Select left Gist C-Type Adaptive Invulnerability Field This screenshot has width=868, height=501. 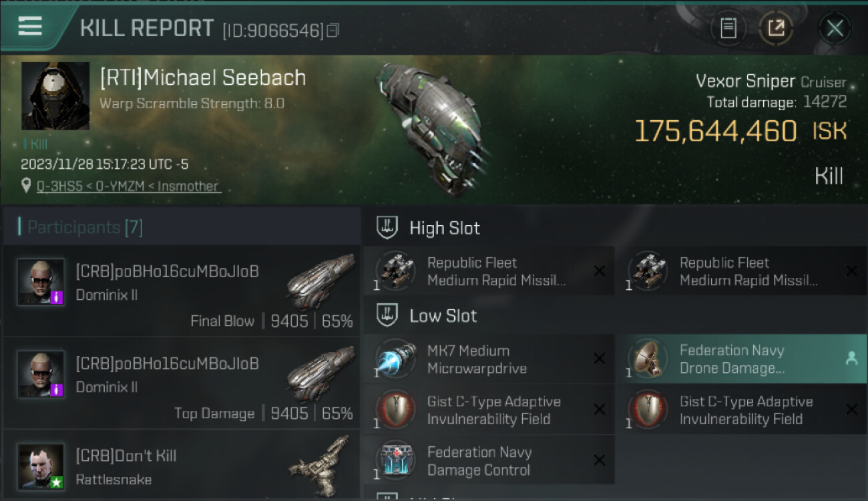489,410
